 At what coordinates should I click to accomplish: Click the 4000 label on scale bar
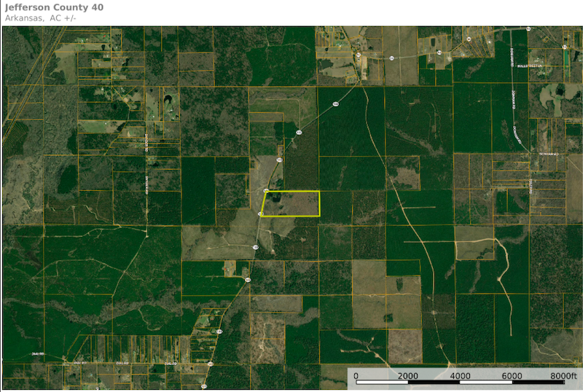(x=460, y=376)
